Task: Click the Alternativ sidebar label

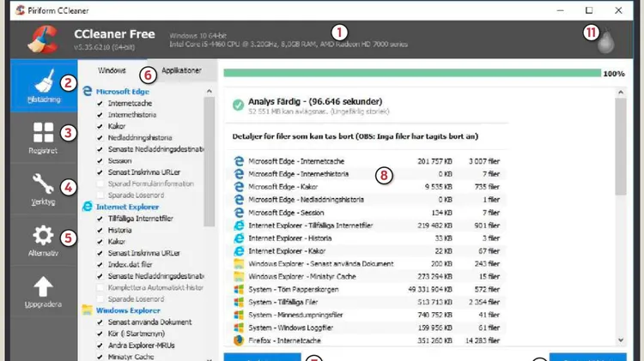Action: point(43,253)
